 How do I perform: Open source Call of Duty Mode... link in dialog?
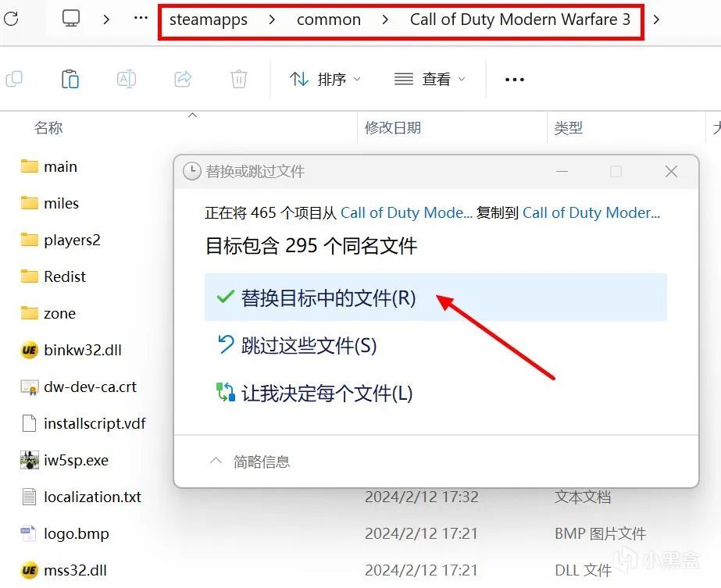[406, 213]
